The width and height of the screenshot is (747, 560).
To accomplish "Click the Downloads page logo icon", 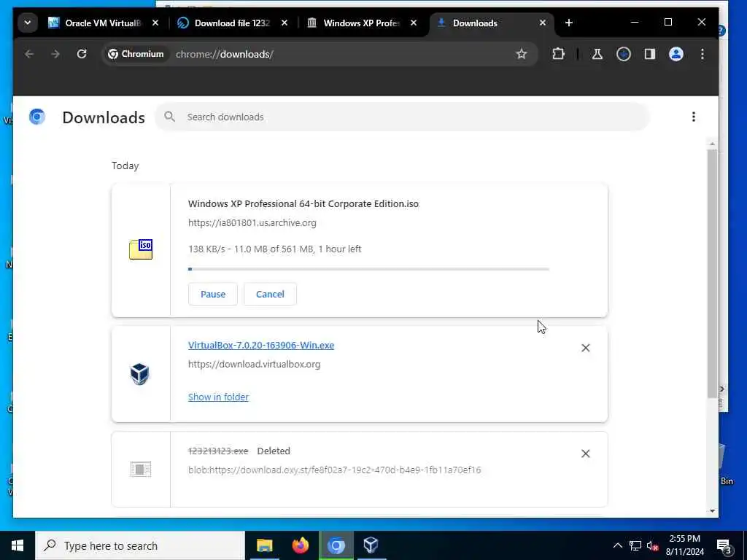I will 37,117.
